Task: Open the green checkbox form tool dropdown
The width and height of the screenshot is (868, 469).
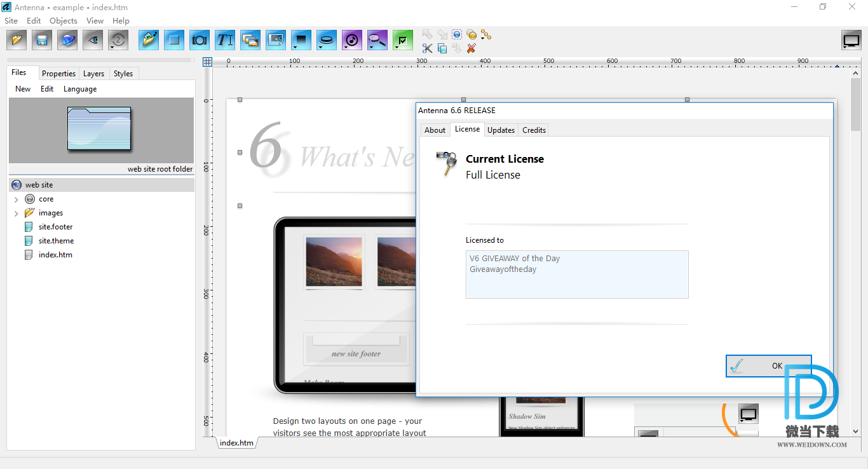Action: click(x=403, y=40)
